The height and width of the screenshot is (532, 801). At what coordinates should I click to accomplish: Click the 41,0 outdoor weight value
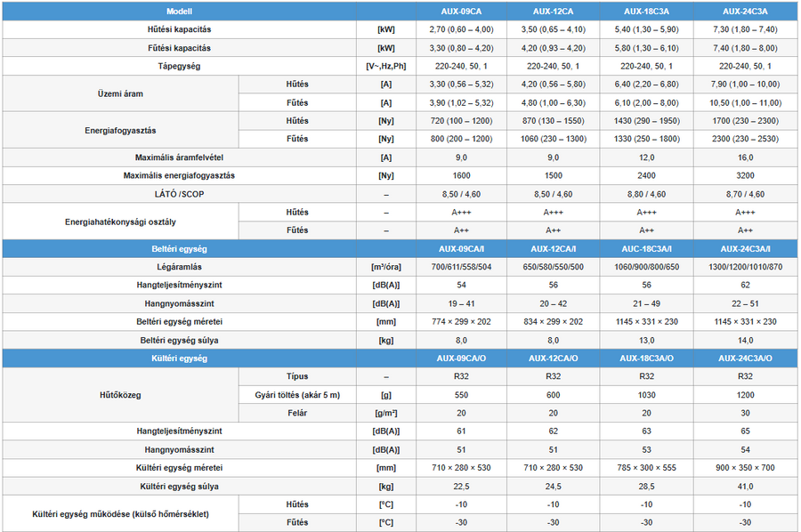click(745, 487)
